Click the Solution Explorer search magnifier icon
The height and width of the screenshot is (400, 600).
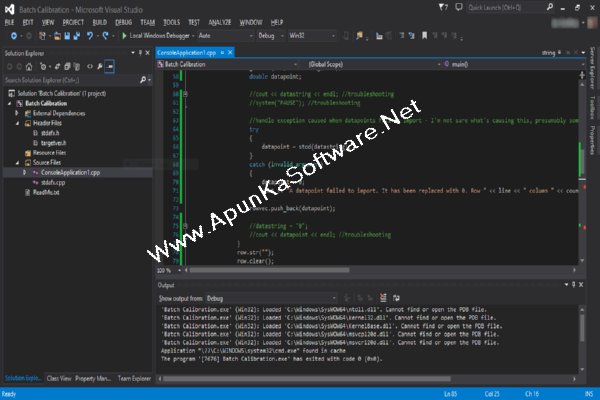pos(143,80)
